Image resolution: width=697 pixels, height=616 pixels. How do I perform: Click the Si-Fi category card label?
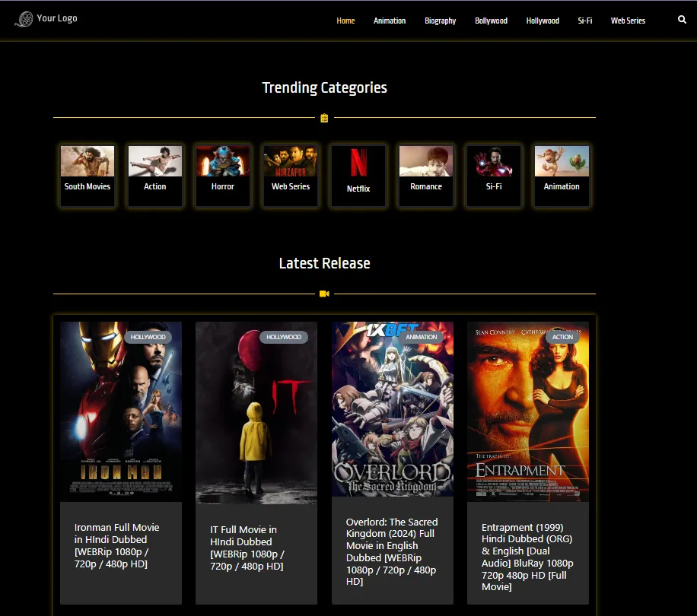point(493,186)
